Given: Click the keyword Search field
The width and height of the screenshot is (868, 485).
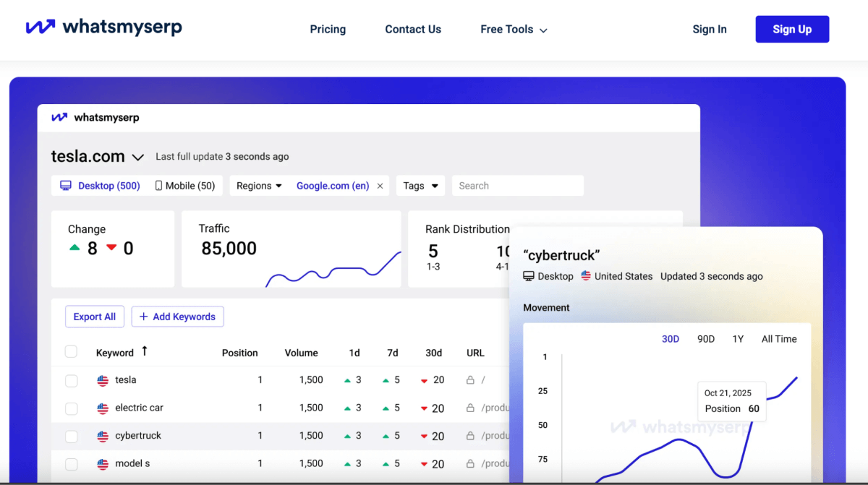Looking at the screenshot, I should (518, 186).
